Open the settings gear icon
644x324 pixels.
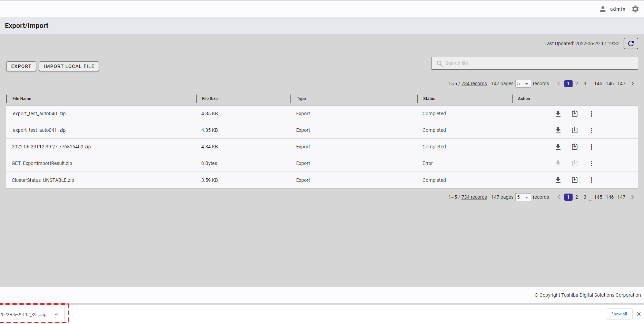tap(635, 9)
